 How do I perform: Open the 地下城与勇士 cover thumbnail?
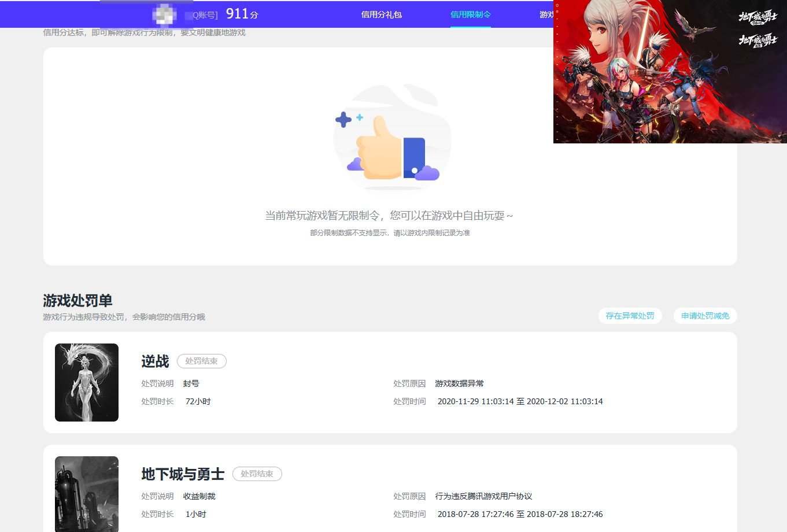click(87, 494)
